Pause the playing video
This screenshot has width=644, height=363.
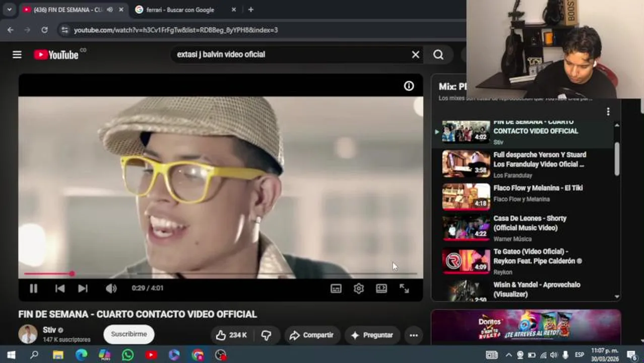pyautogui.click(x=33, y=288)
